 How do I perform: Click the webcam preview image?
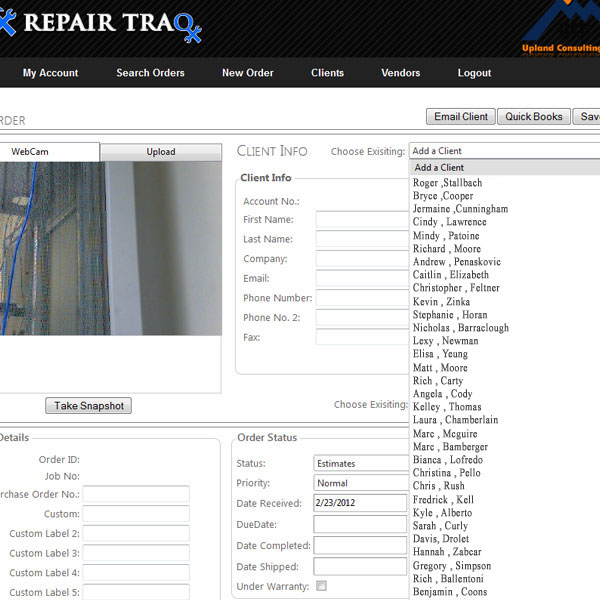click(110, 248)
